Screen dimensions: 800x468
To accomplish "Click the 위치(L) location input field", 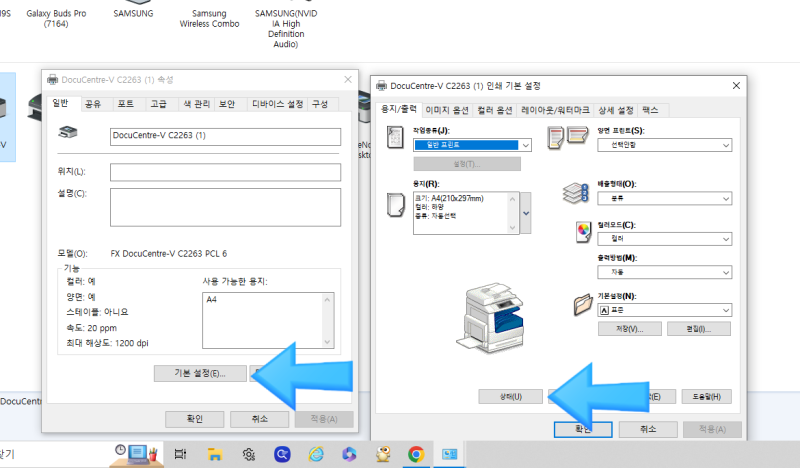I will tap(225, 172).
